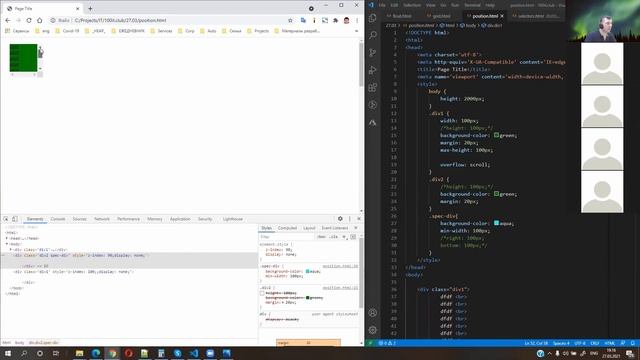The height and width of the screenshot is (360, 640).
Task: Show hidden bookmarks chevron in Chrome
Action: (x=356, y=31)
